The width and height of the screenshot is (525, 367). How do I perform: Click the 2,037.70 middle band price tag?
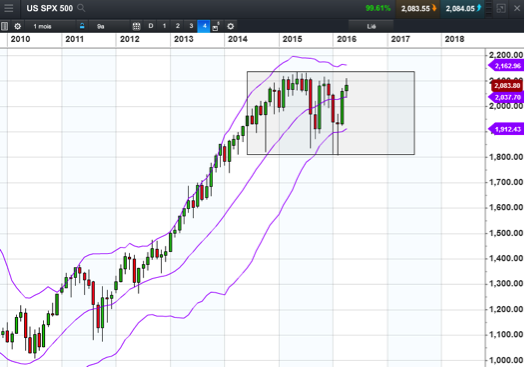point(506,97)
